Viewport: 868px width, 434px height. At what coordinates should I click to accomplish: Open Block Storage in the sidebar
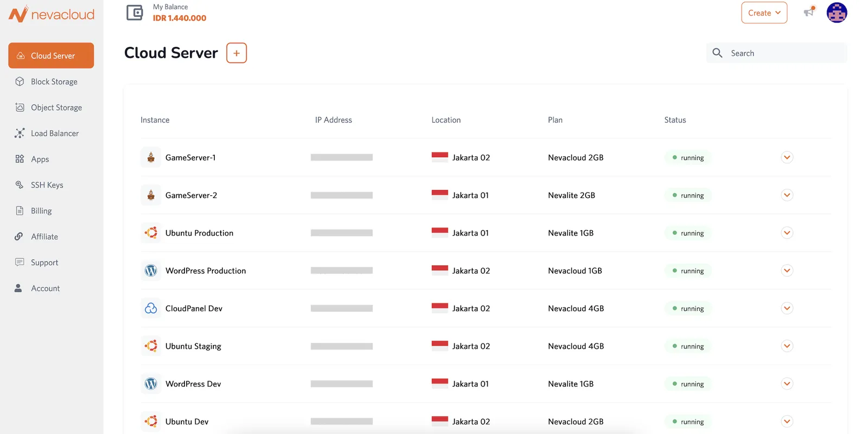pyautogui.click(x=54, y=82)
